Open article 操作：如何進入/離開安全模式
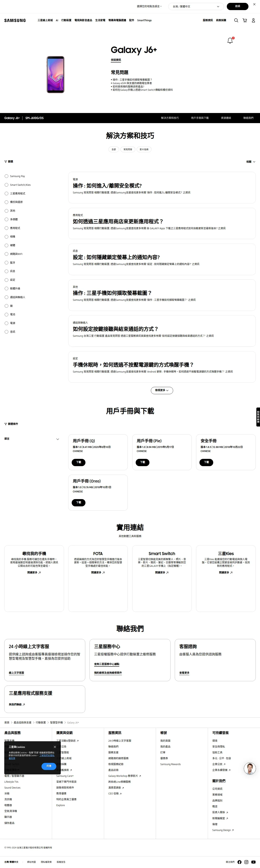 pyautogui.click(x=107, y=186)
